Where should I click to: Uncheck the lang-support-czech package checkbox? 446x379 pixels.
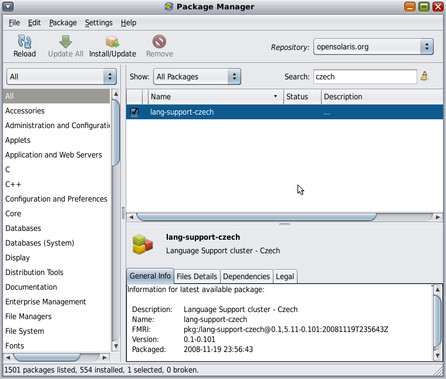point(134,112)
